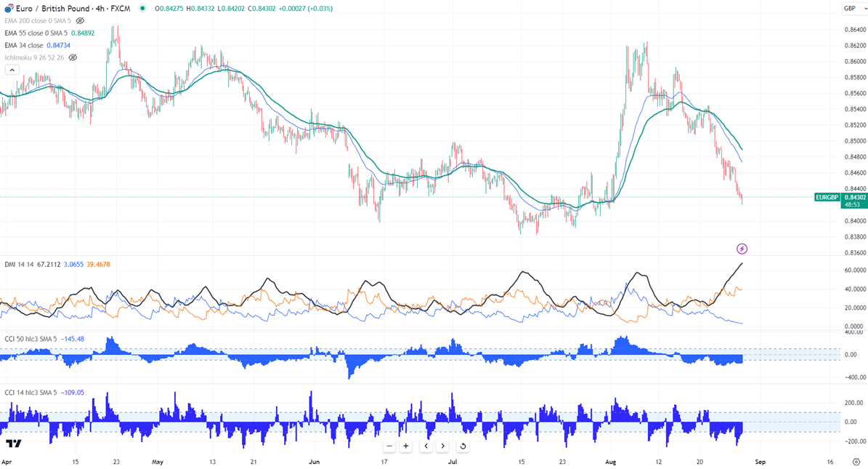The width and height of the screenshot is (868, 469).
Task: Click the 60.0000 DMI scale value
Action: point(855,270)
